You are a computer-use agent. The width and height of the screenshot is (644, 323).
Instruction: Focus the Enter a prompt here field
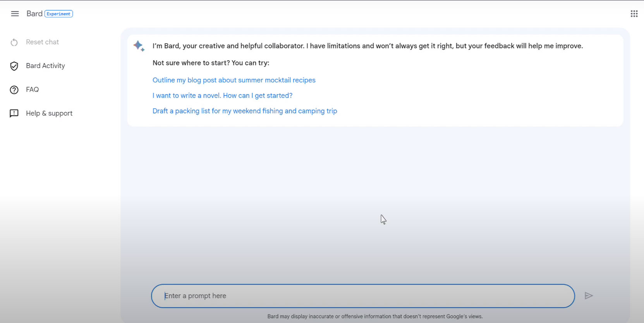[x=363, y=296]
